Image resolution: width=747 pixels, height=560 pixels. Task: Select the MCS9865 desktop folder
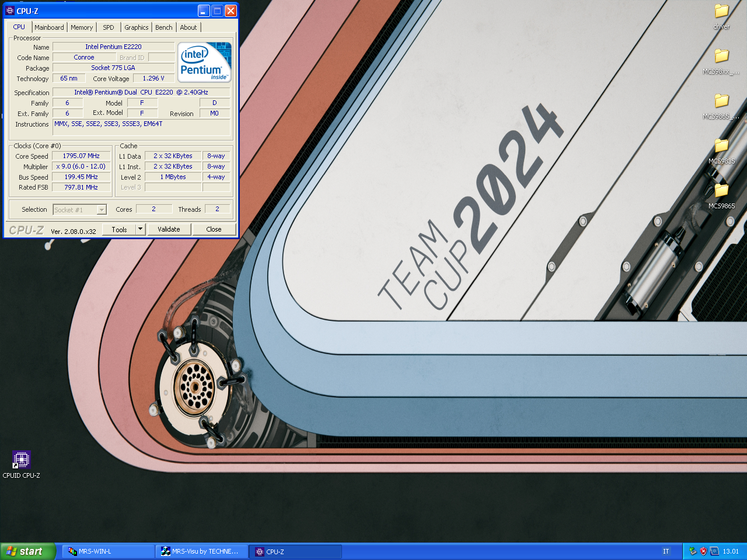click(x=722, y=195)
